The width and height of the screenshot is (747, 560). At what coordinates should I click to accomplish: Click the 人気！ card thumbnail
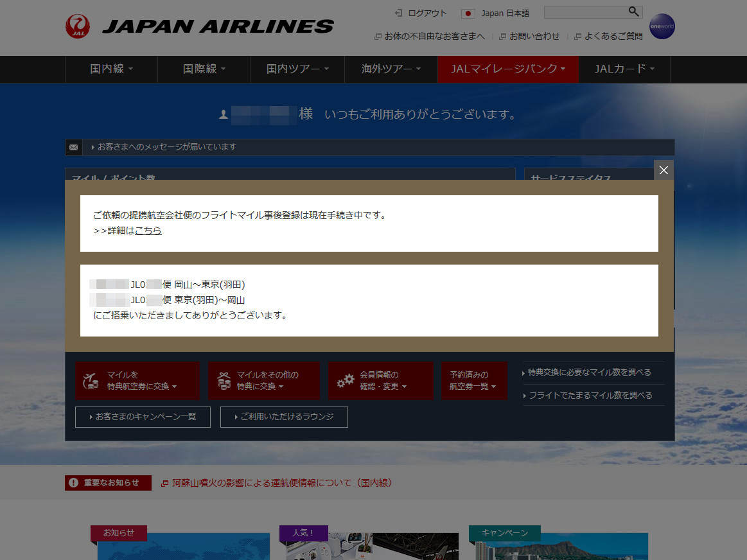[372, 547]
